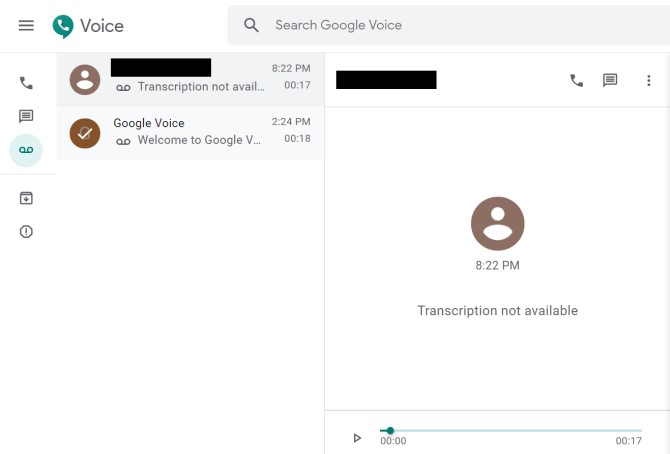Select the avatar of the 8:22 PM voicemail
This screenshot has height=454, width=670.
(x=85, y=79)
